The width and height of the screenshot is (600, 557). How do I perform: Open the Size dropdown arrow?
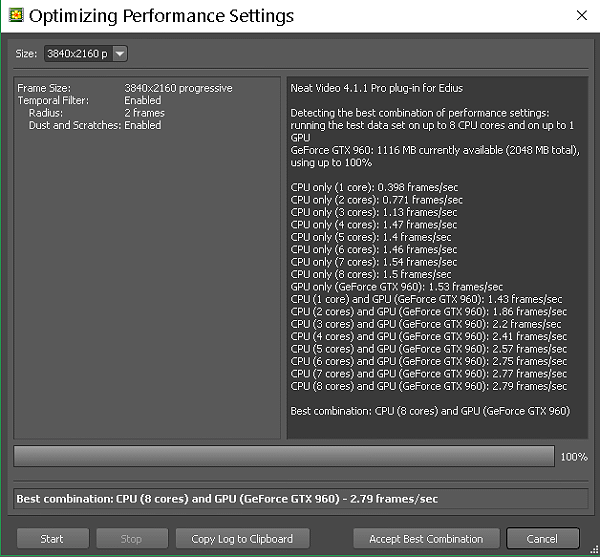pyautogui.click(x=120, y=54)
